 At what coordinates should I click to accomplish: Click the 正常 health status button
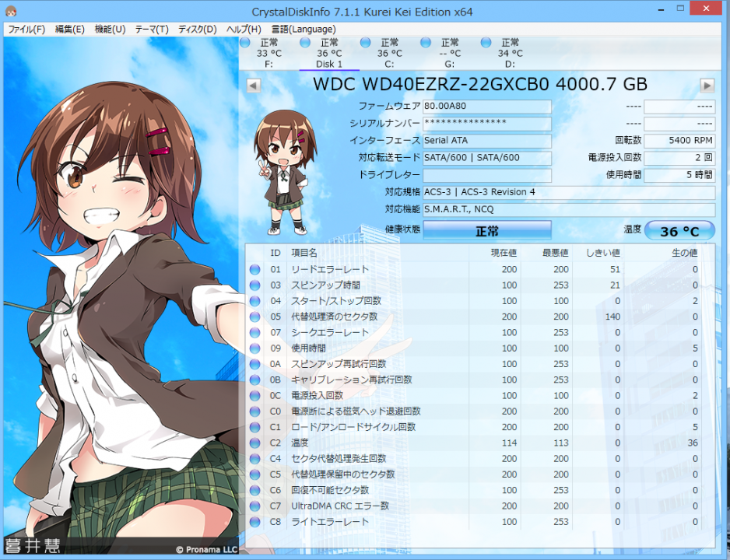pyautogui.click(x=487, y=230)
